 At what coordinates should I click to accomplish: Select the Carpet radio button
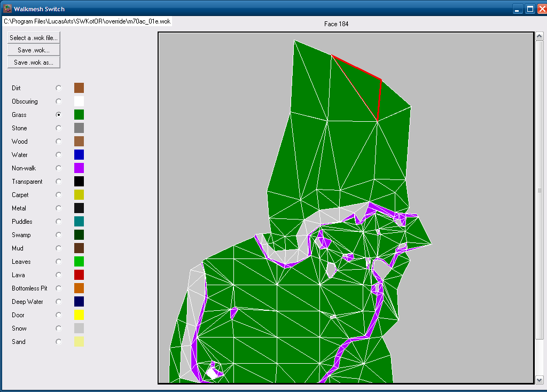click(59, 195)
